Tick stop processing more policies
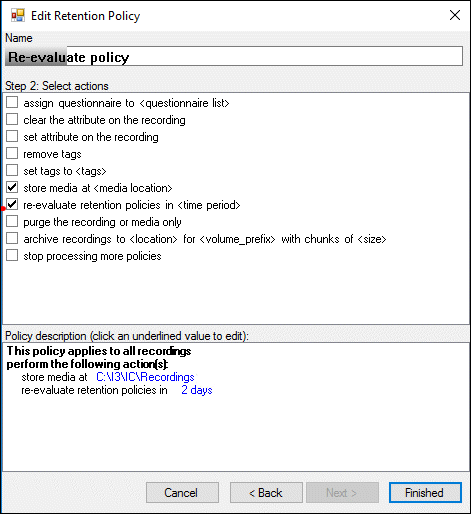The width and height of the screenshot is (471, 514). [x=12, y=256]
